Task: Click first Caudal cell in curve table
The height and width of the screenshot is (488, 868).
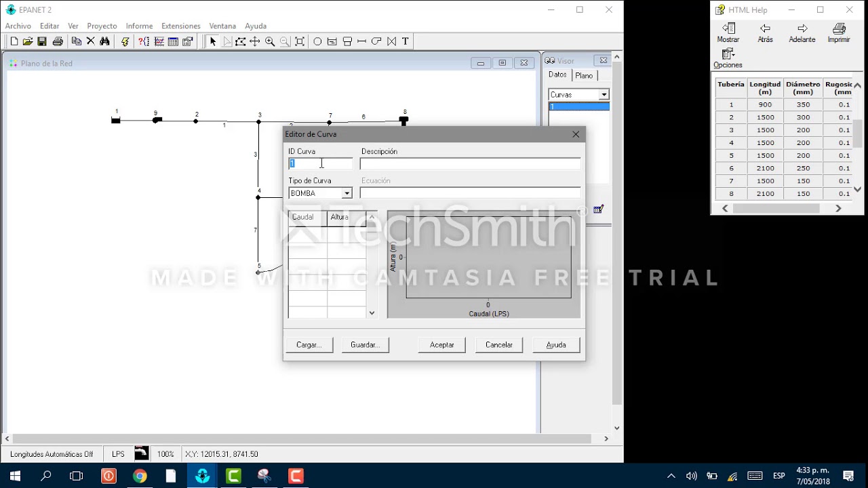Action: tap(308, 233)
